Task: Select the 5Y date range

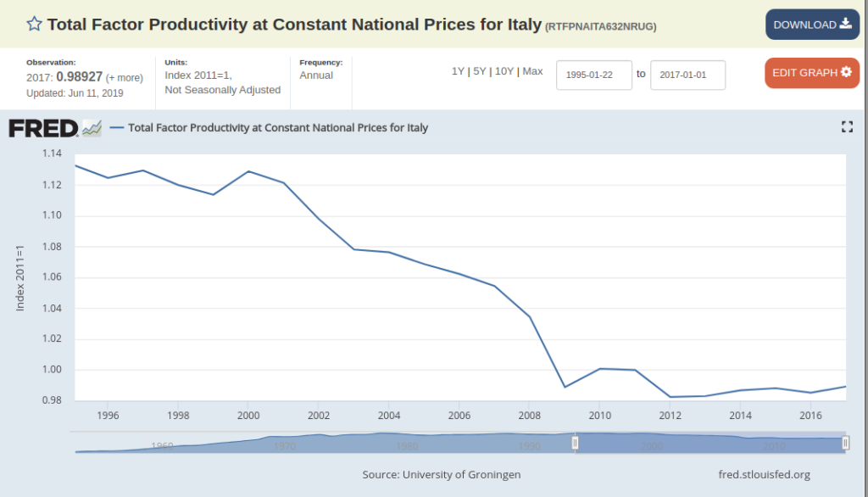Action: click(x=480, y=71)
